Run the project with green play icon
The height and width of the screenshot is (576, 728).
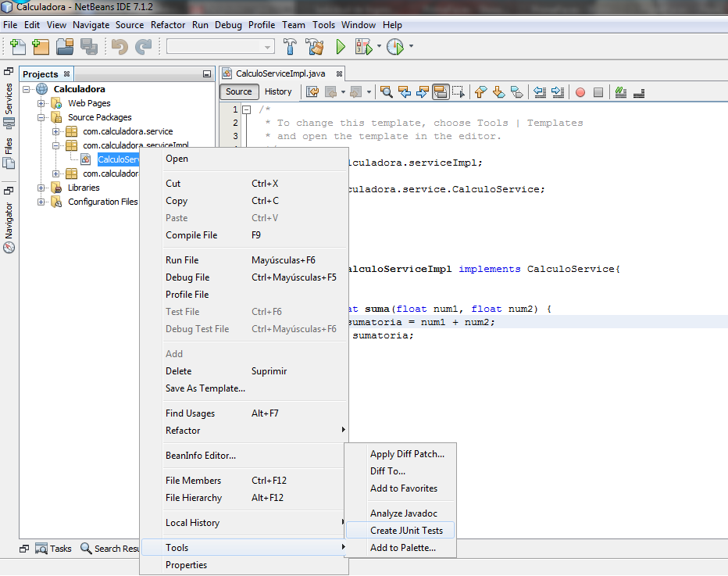pyautogui.click(x=341, y=46)
